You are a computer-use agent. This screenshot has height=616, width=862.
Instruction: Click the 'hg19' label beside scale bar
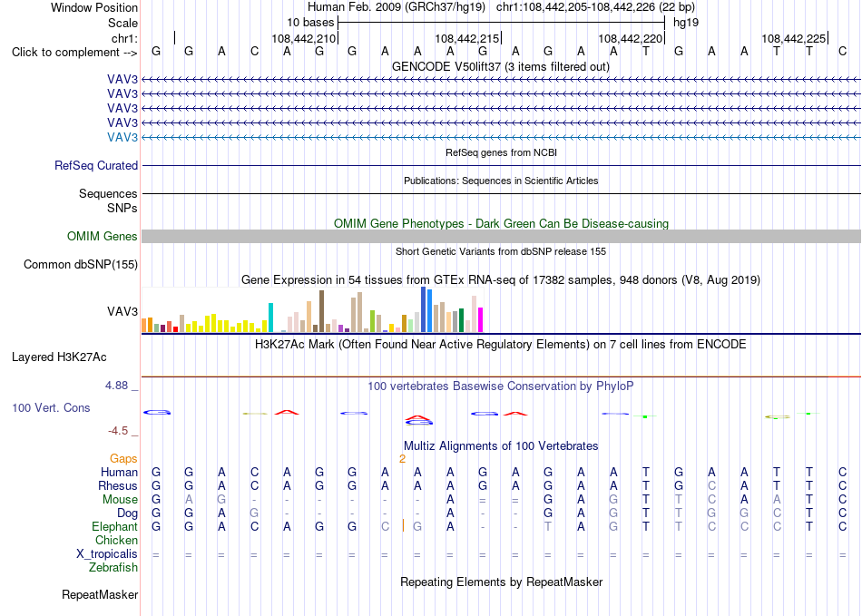[x=686, y=23]
